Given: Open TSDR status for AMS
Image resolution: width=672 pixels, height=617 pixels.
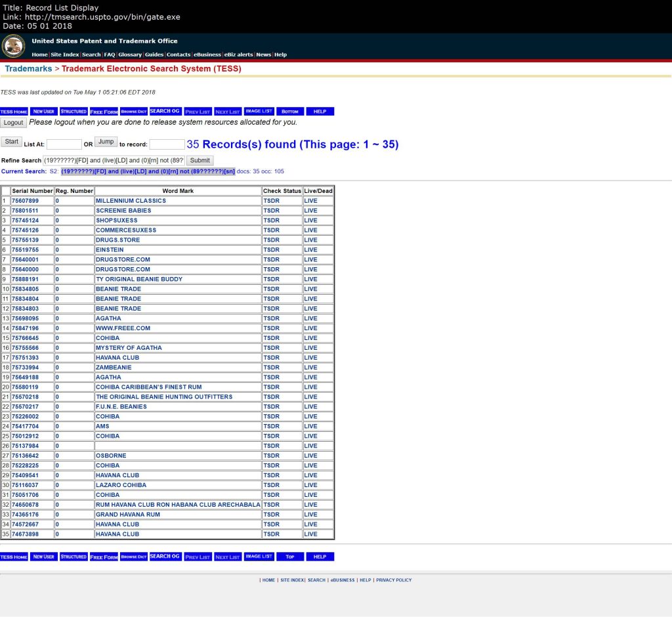Looking at the screenshot, I should pyautogui.click(x=271, y=427).
